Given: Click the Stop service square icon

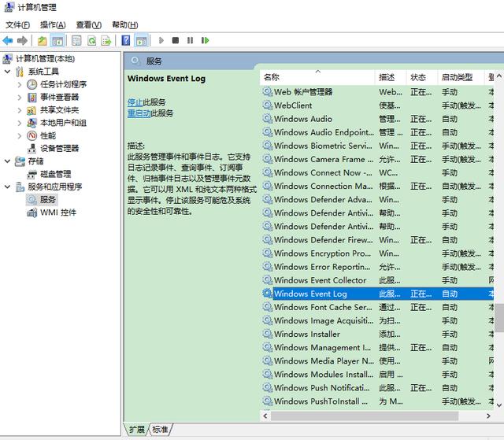Looking at the screenshot, I should coord(176,40).
